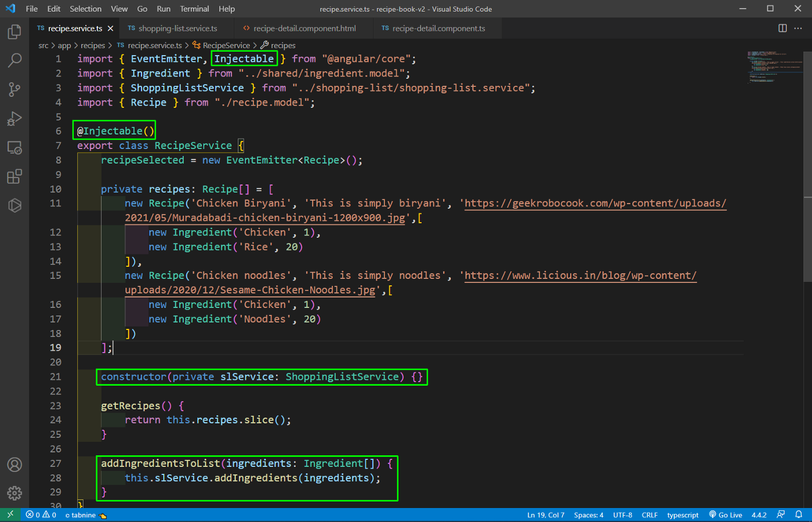812x522 pixels.
Task: Switch to recipe-detail.component.ts tab
Action: (x=438, y=28)
